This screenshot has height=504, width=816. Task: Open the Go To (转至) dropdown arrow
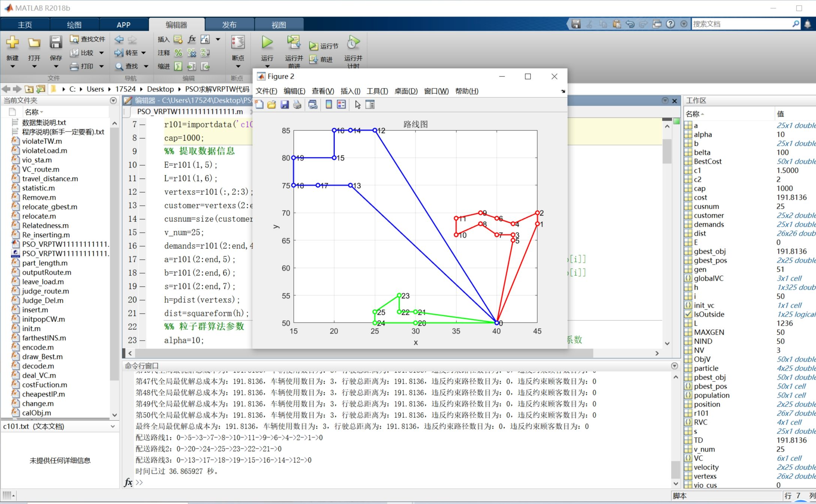pyautogui.click(x=143, y=53)
